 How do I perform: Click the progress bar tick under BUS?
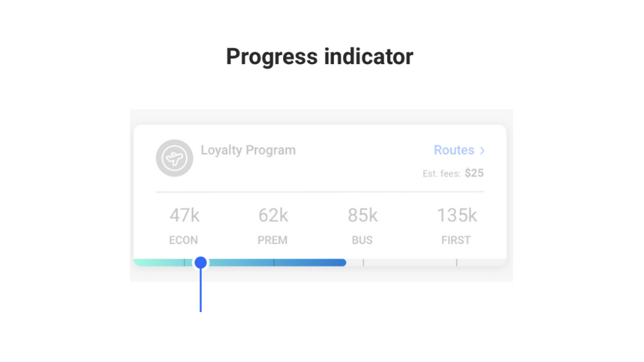click(x=363, y=263)
